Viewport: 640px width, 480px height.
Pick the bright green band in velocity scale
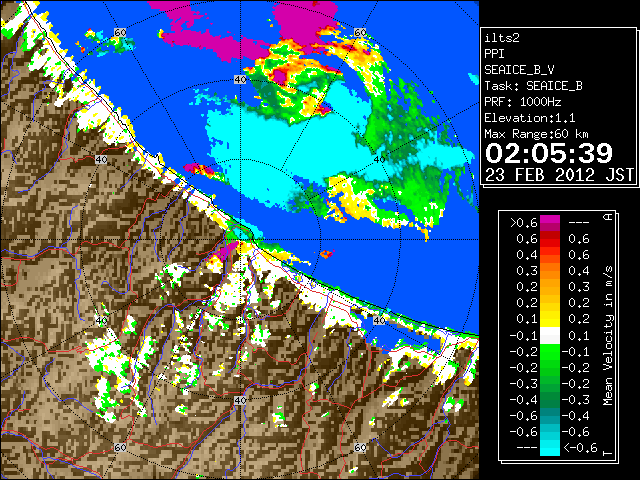point(550,352)
